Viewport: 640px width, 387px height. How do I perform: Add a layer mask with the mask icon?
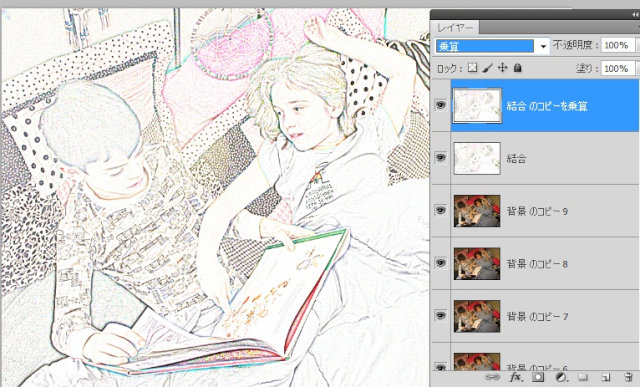538,377
